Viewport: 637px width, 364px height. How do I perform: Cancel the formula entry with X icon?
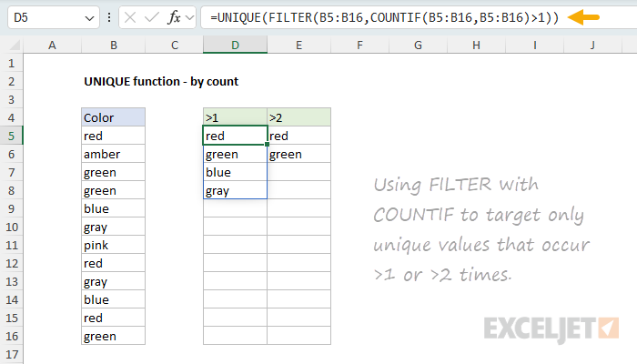coord(130,17)
